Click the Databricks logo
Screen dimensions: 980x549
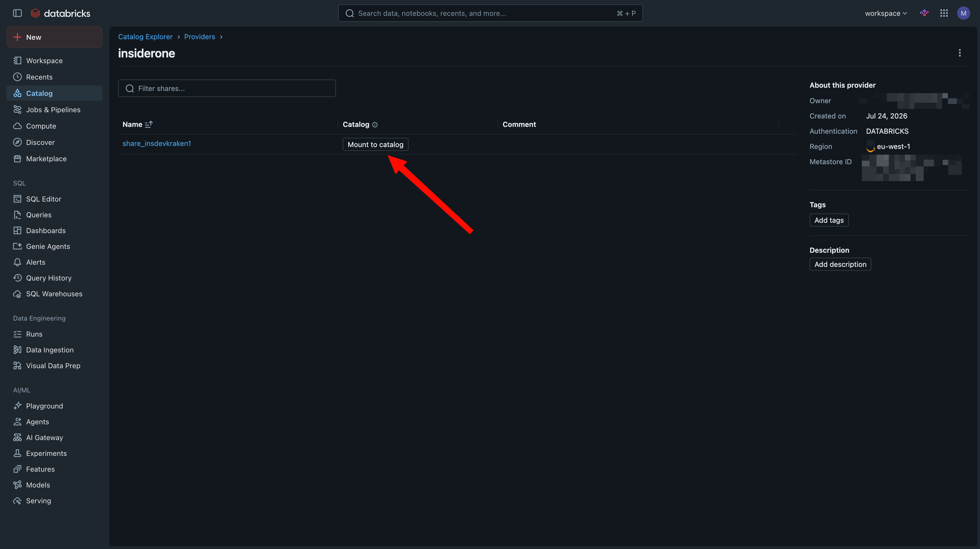(60, 13)
